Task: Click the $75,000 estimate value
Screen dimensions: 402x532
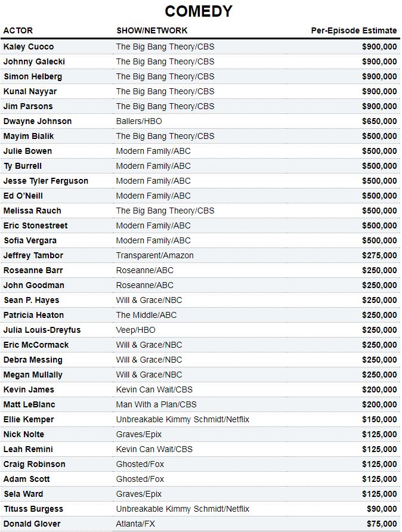Action: click(x=382, y=524)
